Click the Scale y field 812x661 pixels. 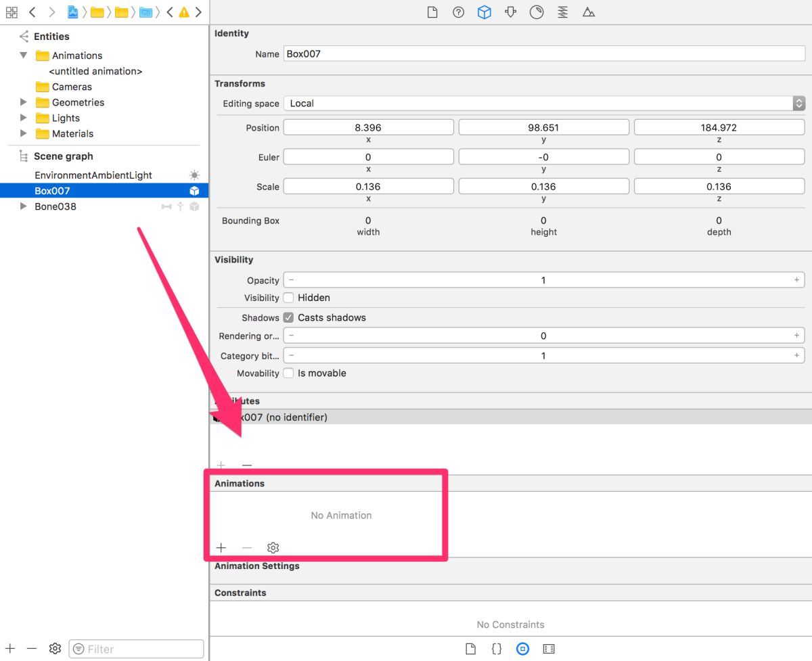(544, 187)
